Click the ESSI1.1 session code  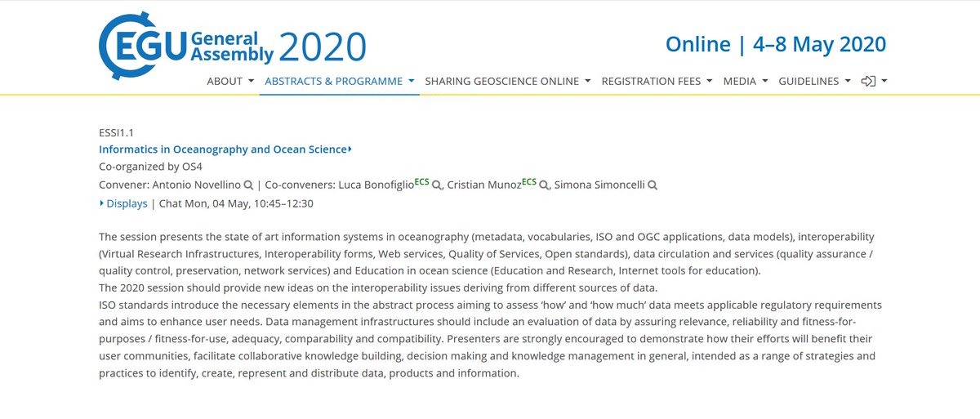point(115,131)
